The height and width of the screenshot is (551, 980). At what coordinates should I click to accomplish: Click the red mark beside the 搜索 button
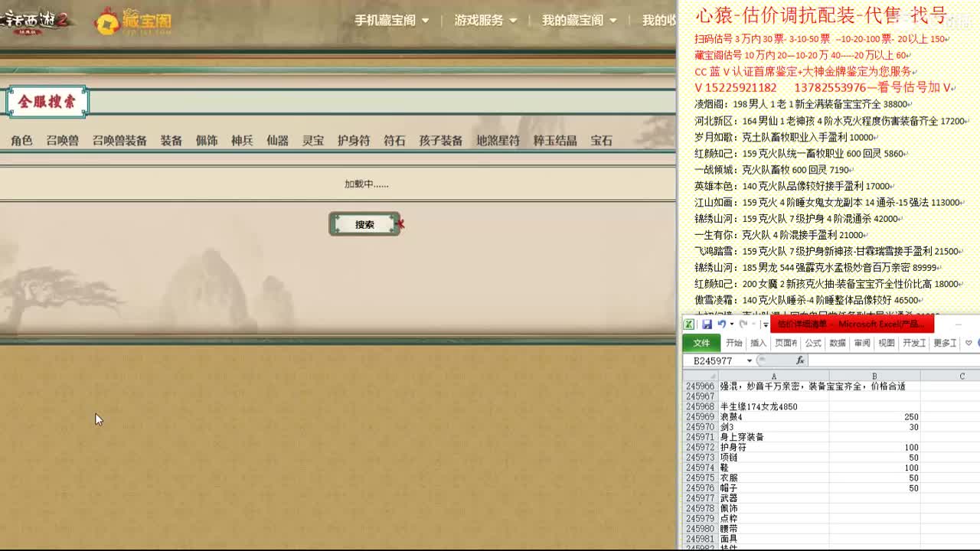coord(400,224)
